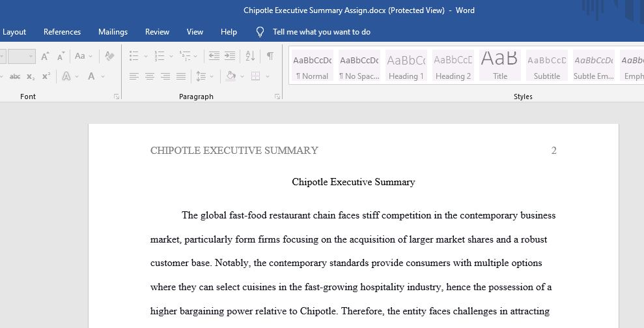The width and height of the screenshot is (644, 328).
Task: Apply font color A icon
Action: pos(91,76)
